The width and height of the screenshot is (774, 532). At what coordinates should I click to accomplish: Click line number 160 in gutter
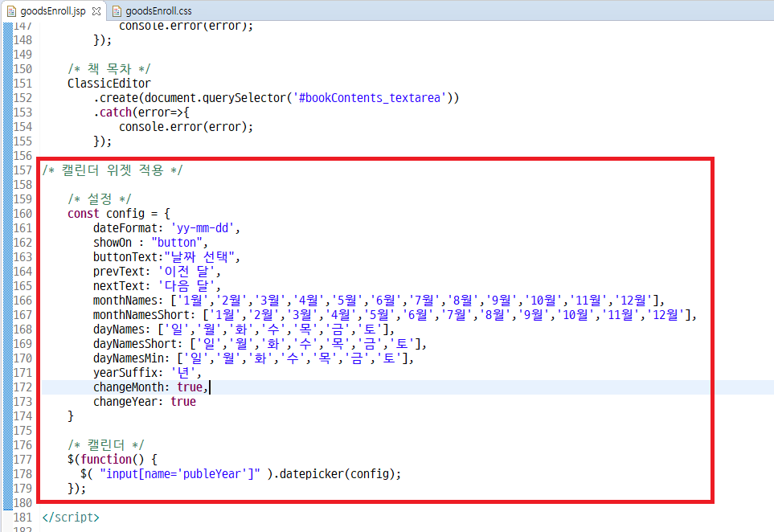click(23, 214)
